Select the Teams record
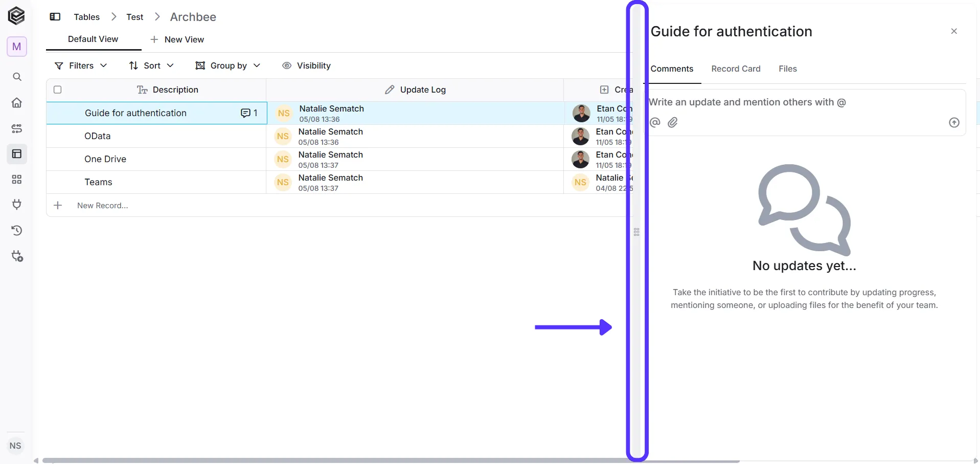Image resolution: width=980 pixels, height=464 pixels. pos(98,182)
